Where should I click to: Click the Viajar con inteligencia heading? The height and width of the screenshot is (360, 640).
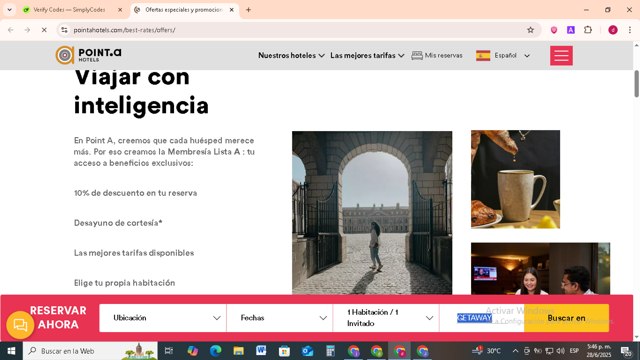point(141,92)
